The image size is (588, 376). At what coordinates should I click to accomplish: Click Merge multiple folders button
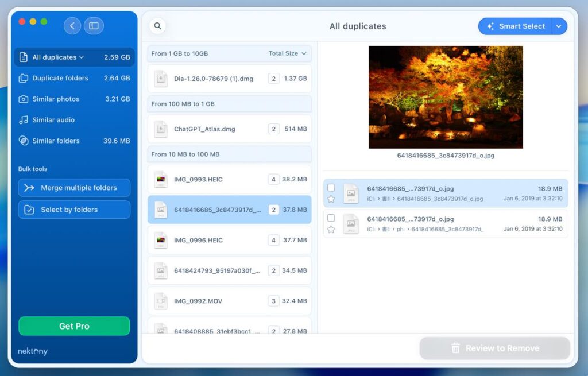[74, 188]
